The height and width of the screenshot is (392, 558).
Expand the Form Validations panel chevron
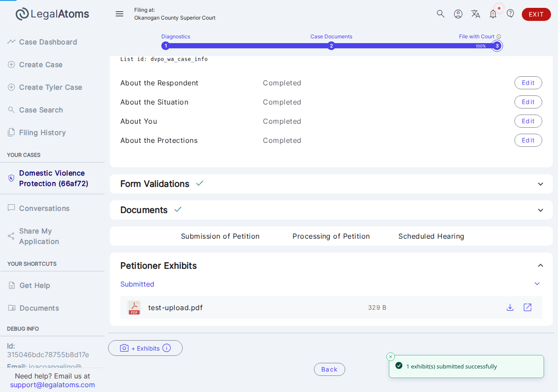point(541,184)
